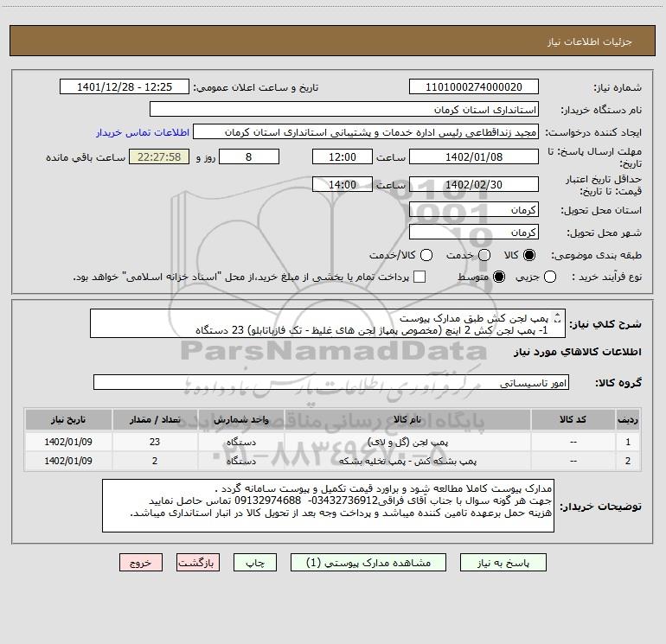666x644 pixels.
Task: Click the توضیحات خریدار text area
Action: point(328,506)
